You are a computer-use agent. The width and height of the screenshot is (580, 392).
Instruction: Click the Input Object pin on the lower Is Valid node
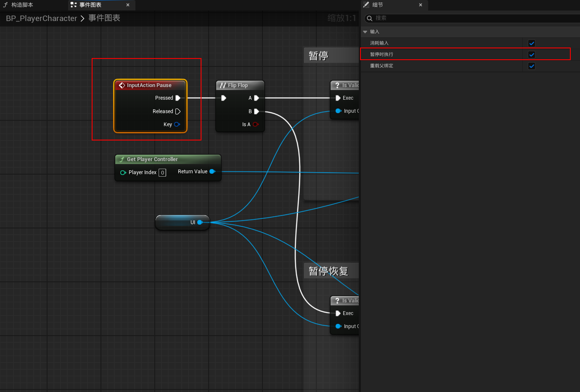coord(339,326)
